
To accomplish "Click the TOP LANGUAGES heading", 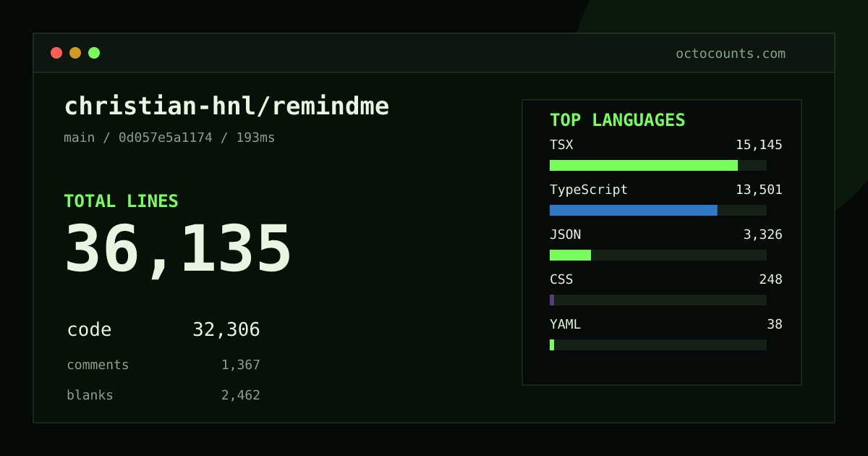I will (618, 120).
